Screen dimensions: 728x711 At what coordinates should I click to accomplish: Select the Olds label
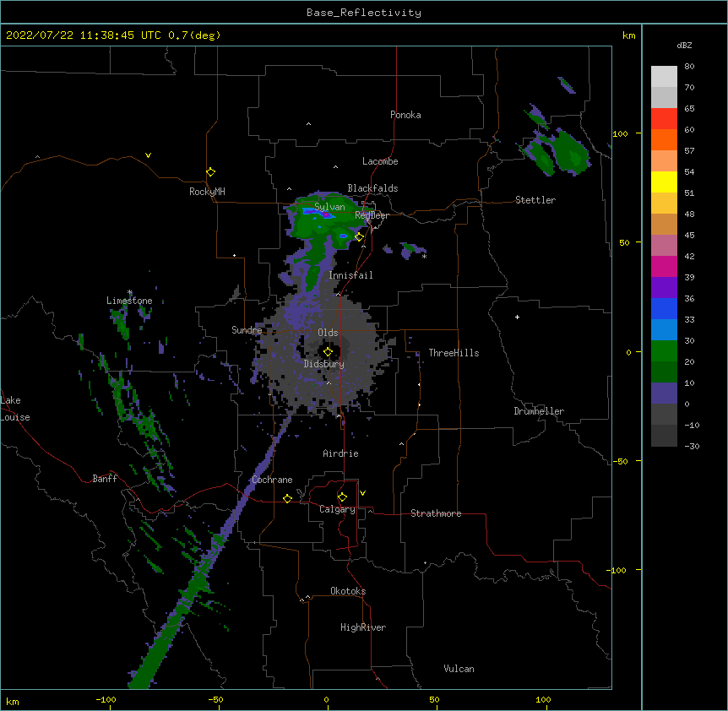pos(328,333)
